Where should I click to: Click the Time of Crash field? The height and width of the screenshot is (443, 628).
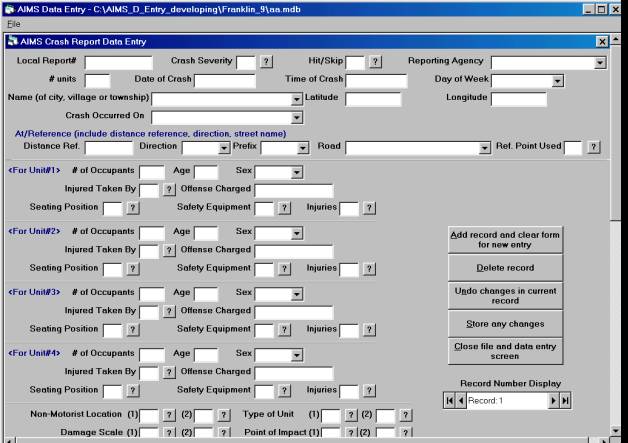click(x=376, y=81)
